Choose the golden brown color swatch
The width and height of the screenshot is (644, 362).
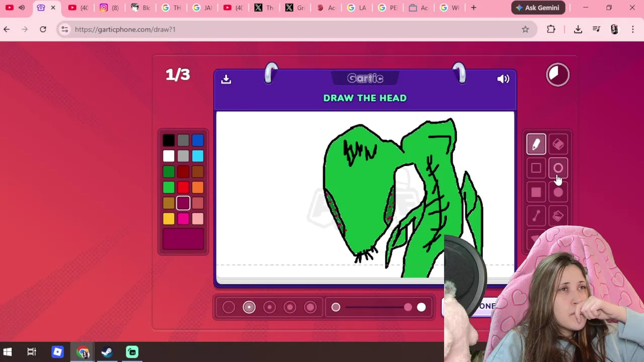tap(169, 203)
